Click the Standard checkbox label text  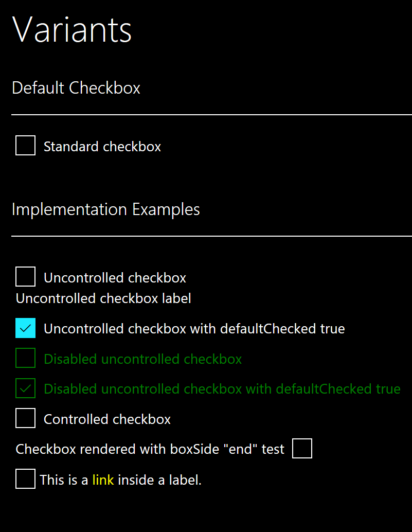102,147
